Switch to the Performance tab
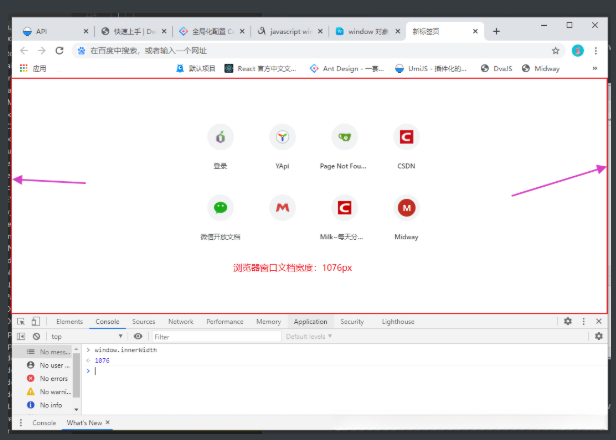Image resolution: width=616 pixels, height=440 pixels. coord(225,321)
